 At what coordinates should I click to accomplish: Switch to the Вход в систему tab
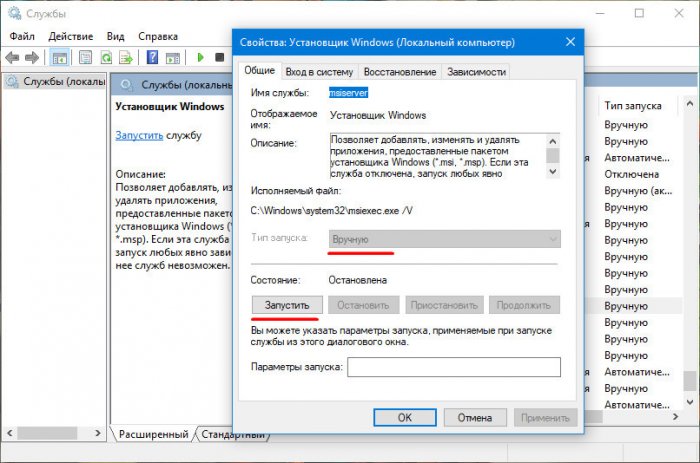click(319, 72)
